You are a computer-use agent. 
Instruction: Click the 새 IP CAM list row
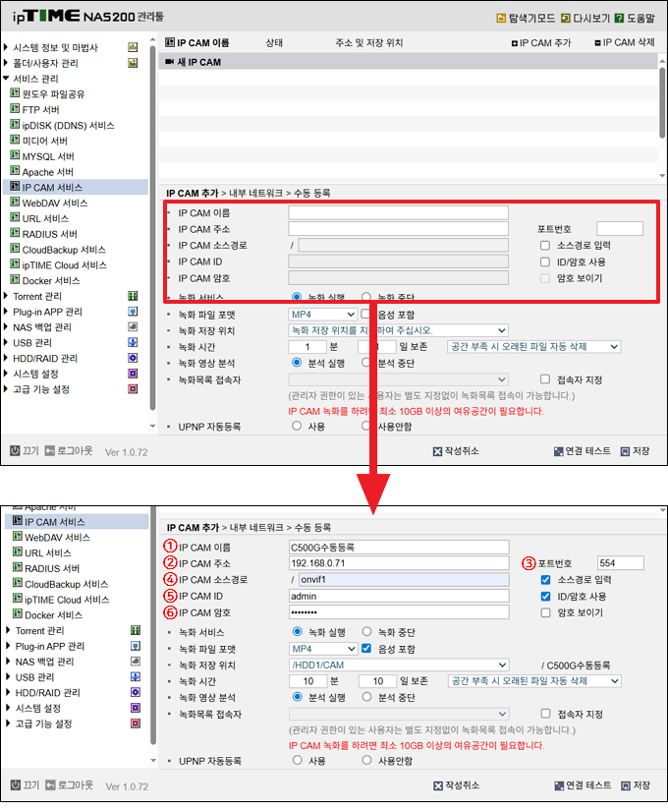pyautogui.click(x=408, y=62)
